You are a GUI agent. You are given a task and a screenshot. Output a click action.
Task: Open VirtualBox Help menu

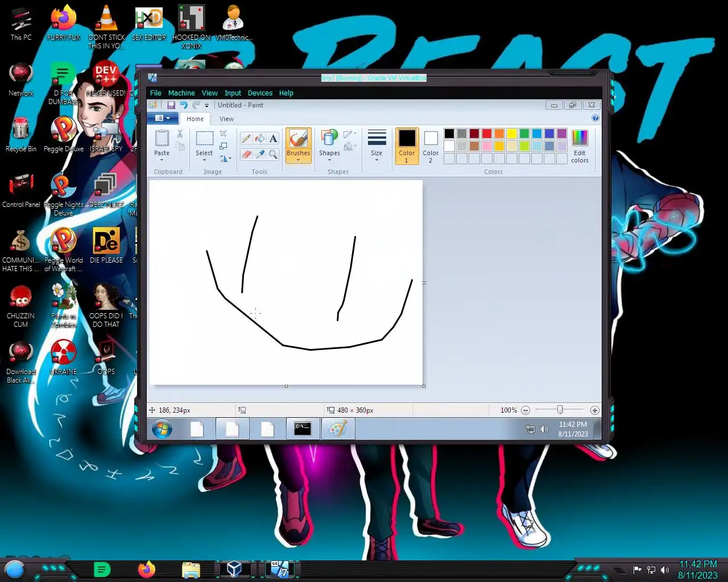(286, 93)
